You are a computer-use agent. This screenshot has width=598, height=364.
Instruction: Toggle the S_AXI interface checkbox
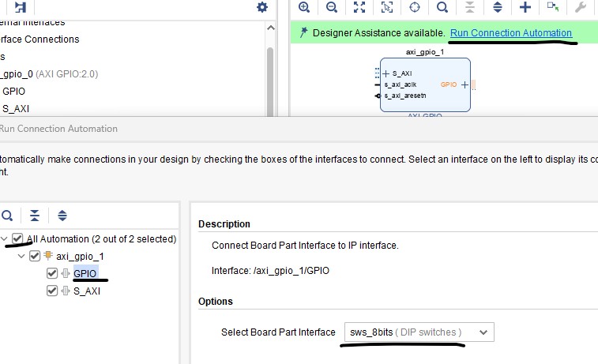(x=52, y=291)
